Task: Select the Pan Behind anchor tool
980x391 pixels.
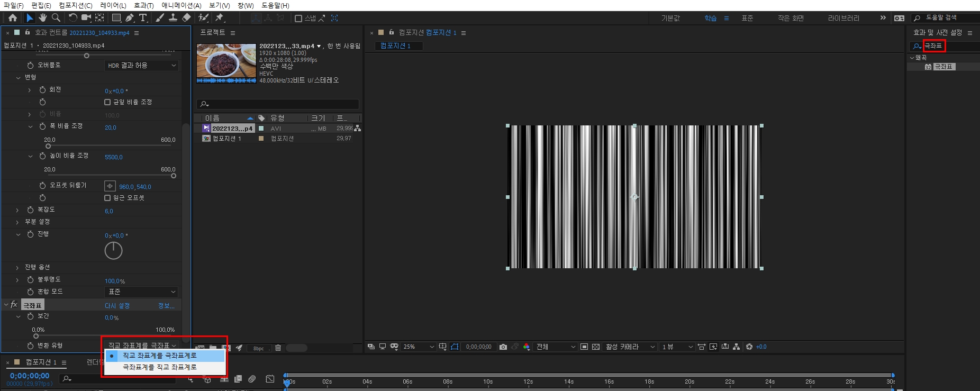Action: click(99, 18)
